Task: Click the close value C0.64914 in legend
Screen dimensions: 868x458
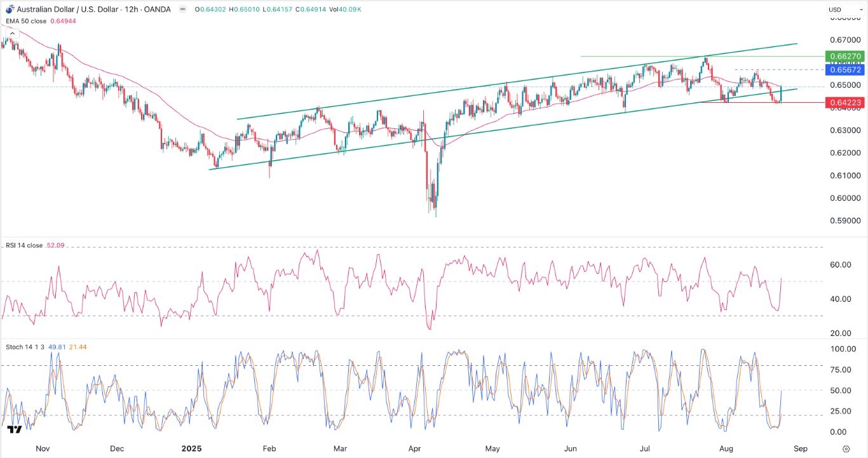Action: pos(311,10)
